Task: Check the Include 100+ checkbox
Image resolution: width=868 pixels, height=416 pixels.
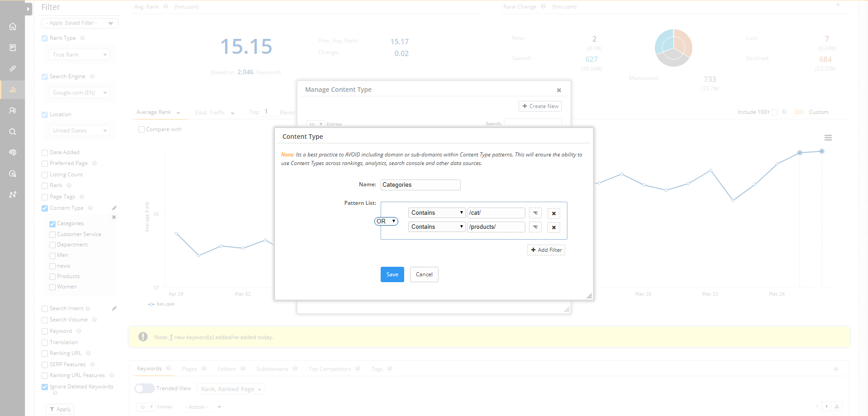Action: [774, 112]
